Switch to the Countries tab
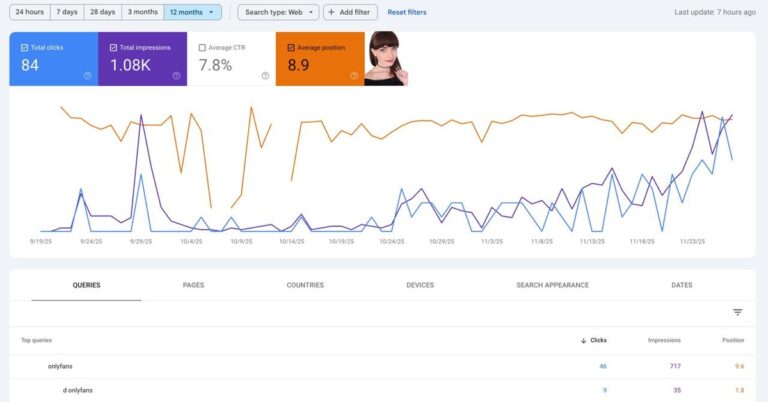 pyautogui.click(x=305, y=285)
